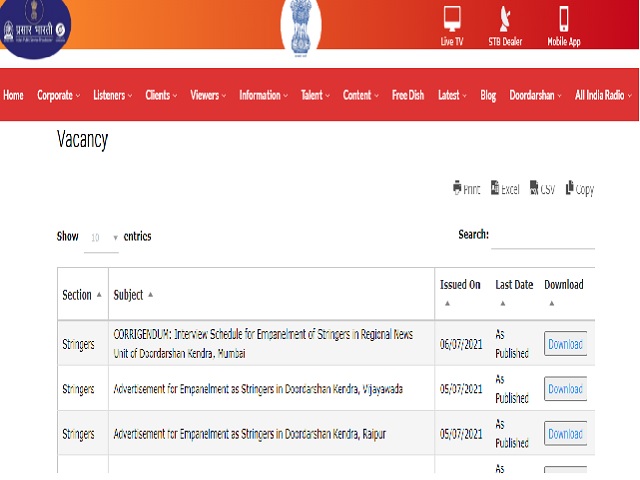Click As Published in Mumbai row

[512, 344]
